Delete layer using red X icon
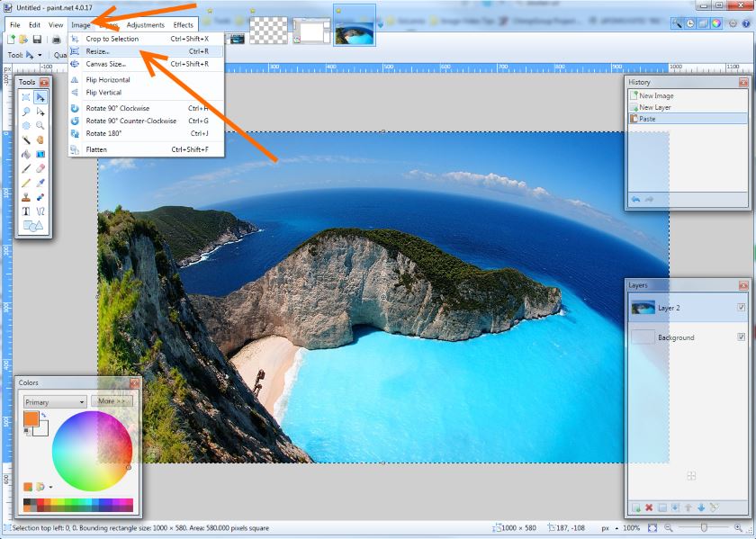756x539 pixels. coord(649,508)
